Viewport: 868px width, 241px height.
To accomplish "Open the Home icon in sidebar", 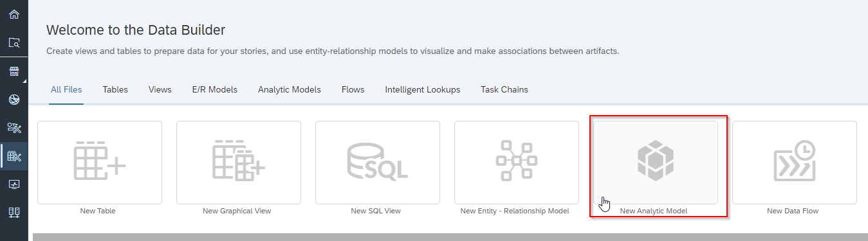I will (x=14, y=14).
